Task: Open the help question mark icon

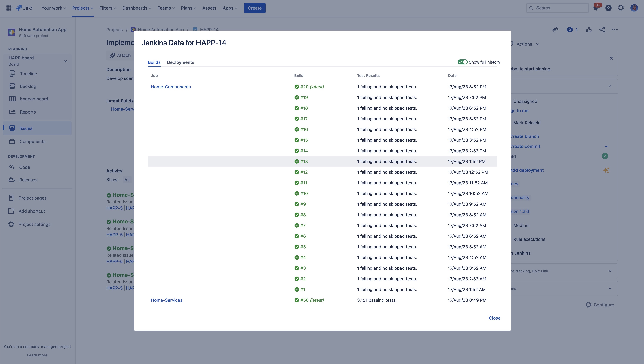Action: (608, 8)
